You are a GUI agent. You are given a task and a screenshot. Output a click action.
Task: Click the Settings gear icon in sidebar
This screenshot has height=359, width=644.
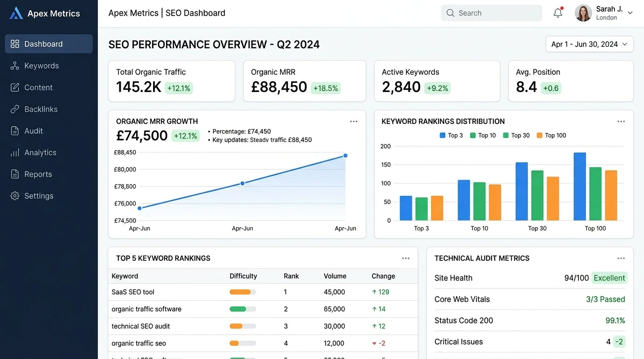[15, 196]
